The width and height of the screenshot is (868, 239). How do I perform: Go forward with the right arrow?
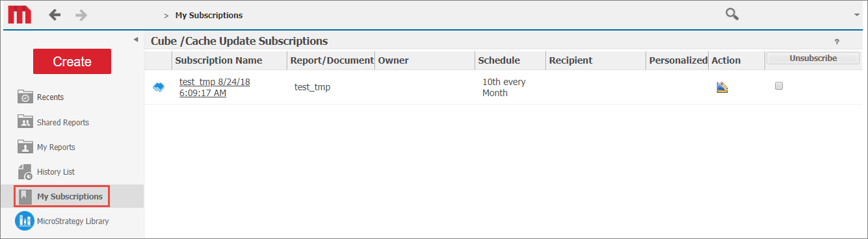click(81, 14)
